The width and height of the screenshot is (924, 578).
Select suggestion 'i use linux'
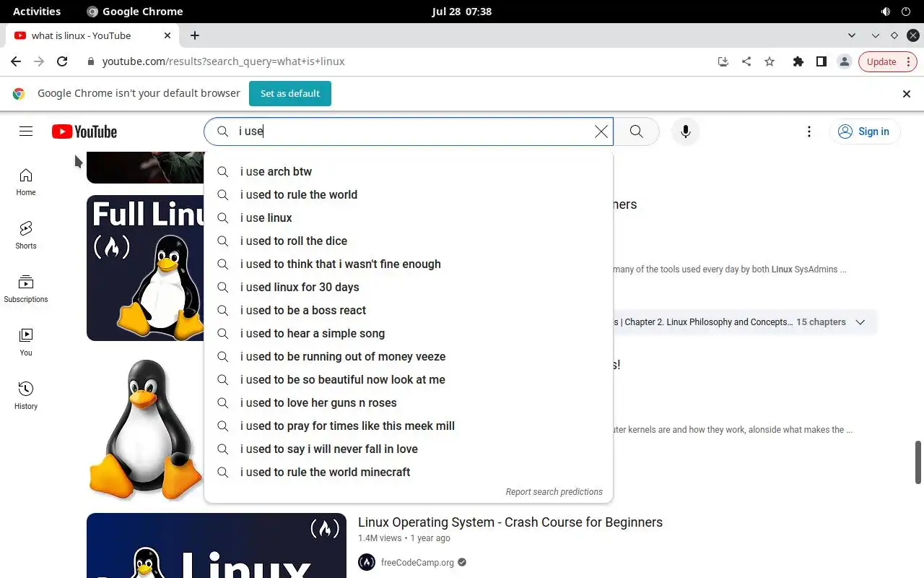[409, 217]
